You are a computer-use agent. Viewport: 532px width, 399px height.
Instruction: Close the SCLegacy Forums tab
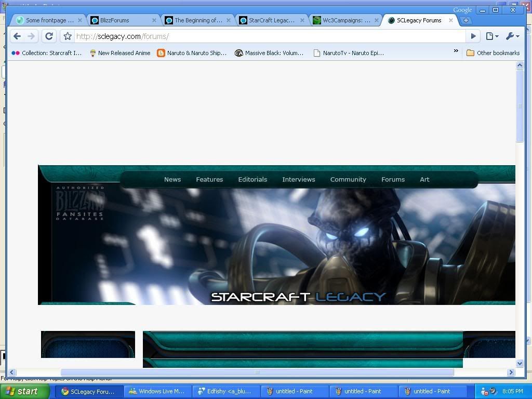coord(451,20)
